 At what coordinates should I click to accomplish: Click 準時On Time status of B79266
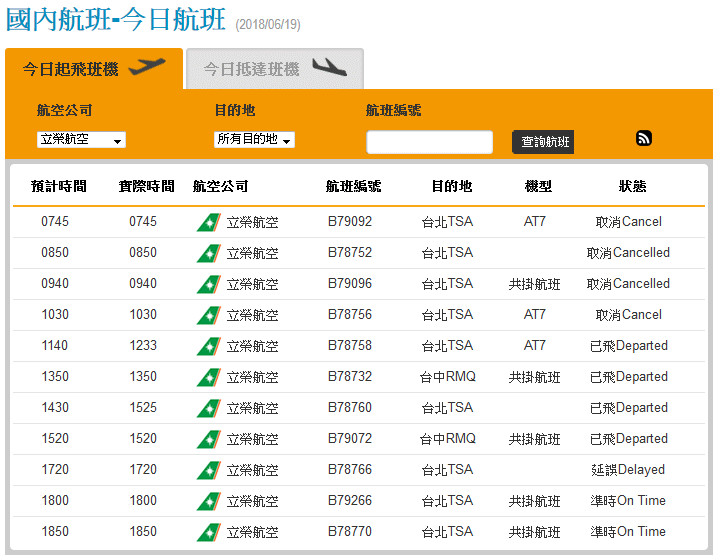click(628, 500)
